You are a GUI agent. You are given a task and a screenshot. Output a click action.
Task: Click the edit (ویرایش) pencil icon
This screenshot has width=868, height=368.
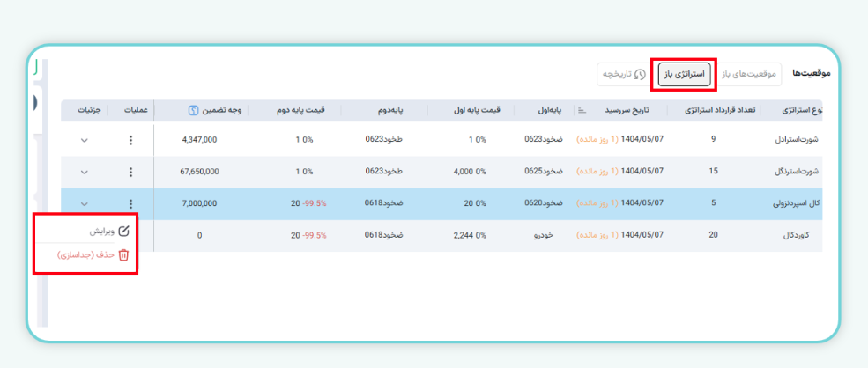pyautogui.click(x=123, y=232)
